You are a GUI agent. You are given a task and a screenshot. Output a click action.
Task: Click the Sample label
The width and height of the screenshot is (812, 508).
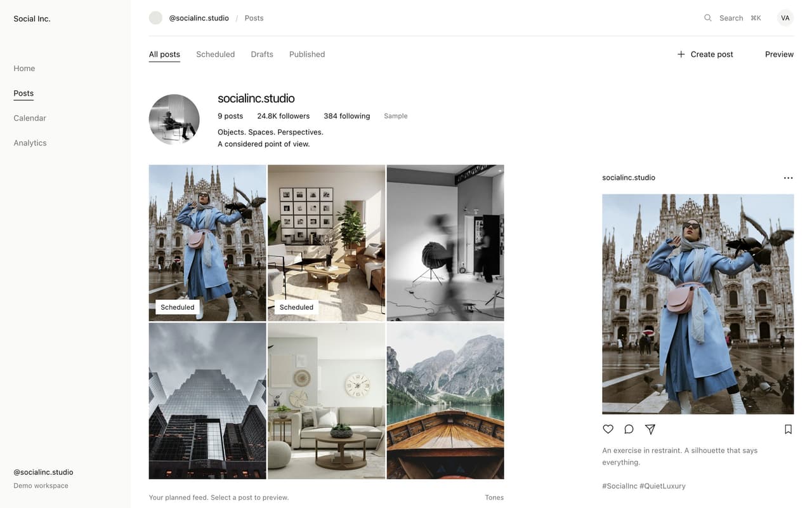tap(396, 116)
